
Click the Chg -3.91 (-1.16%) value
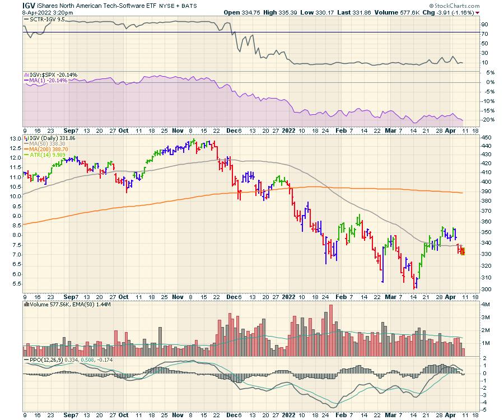point(449,12)
